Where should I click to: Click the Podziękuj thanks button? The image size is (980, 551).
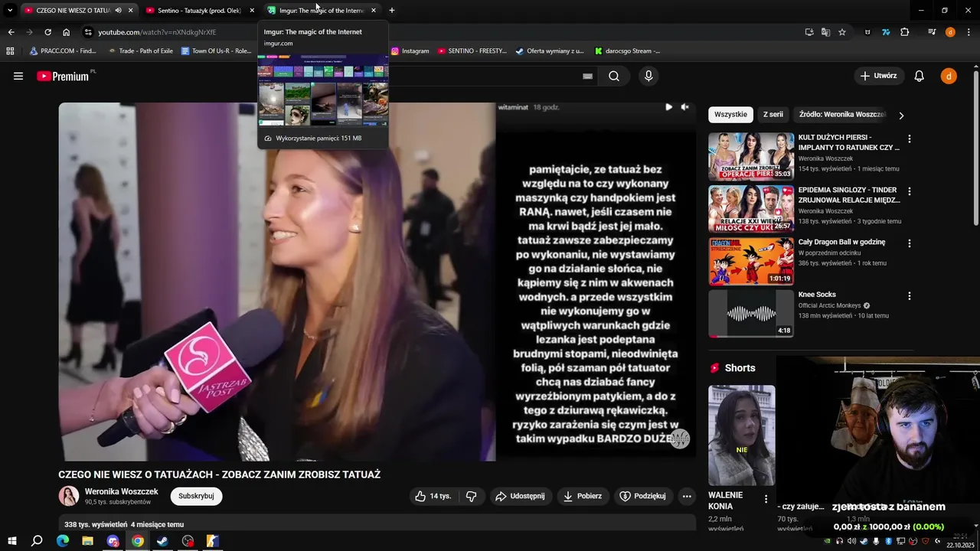[x=643, y=496]
